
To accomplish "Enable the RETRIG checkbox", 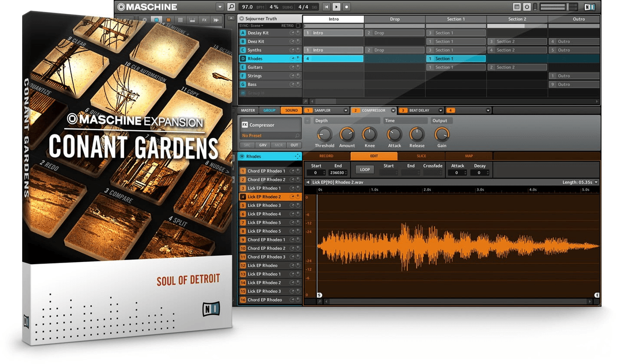I will pyautogui.click(x=298, y=25).
